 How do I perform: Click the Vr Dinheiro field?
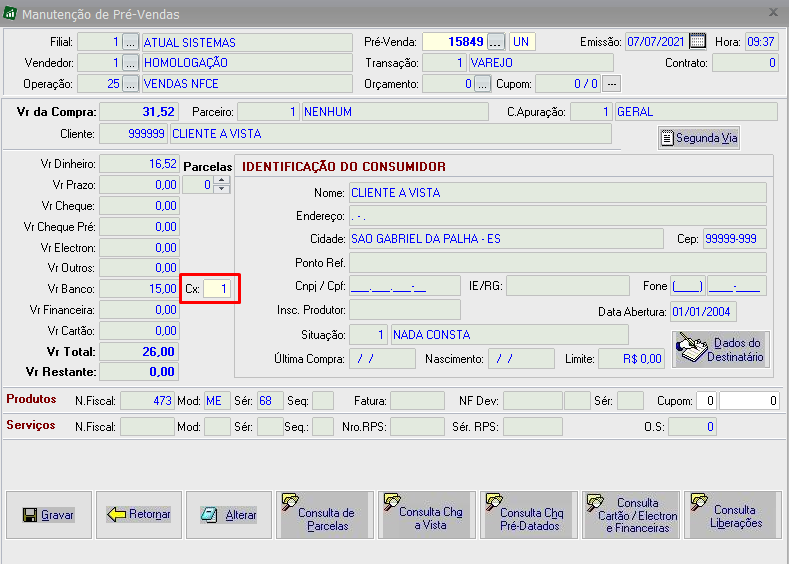pos(139,164)
